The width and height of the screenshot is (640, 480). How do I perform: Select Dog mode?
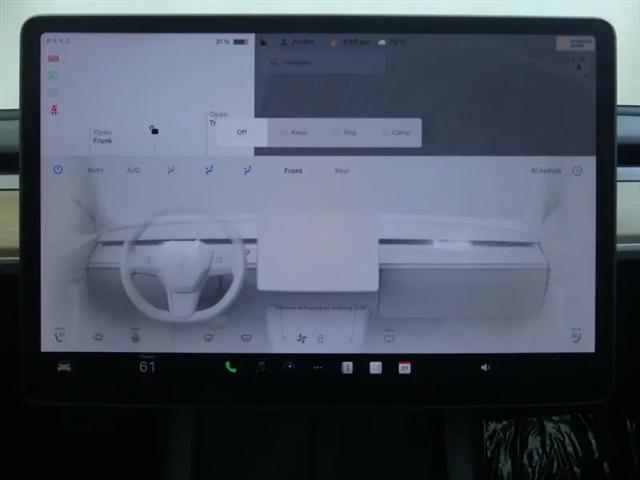345,132
